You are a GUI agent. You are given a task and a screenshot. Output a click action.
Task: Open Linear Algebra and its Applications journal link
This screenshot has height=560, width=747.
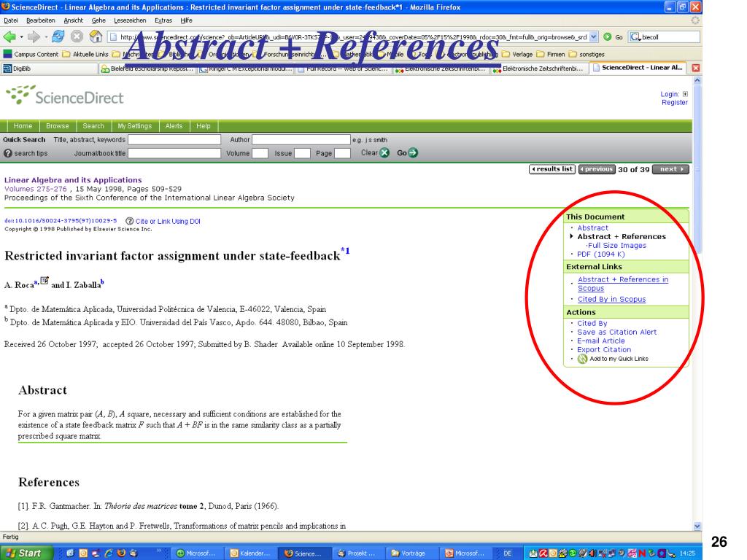point(73,180)
